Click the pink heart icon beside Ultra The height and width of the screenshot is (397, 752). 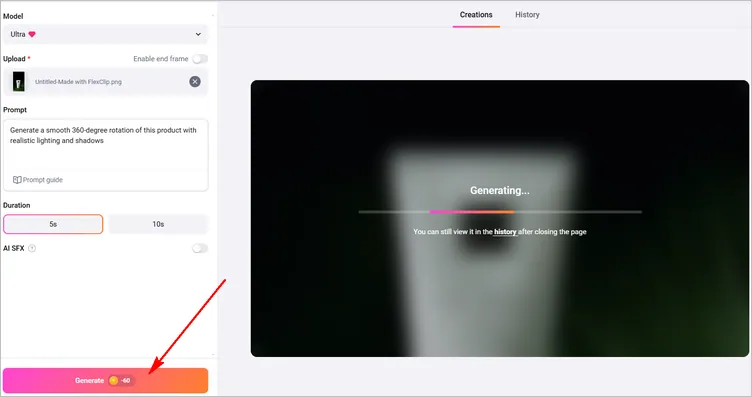32,35
